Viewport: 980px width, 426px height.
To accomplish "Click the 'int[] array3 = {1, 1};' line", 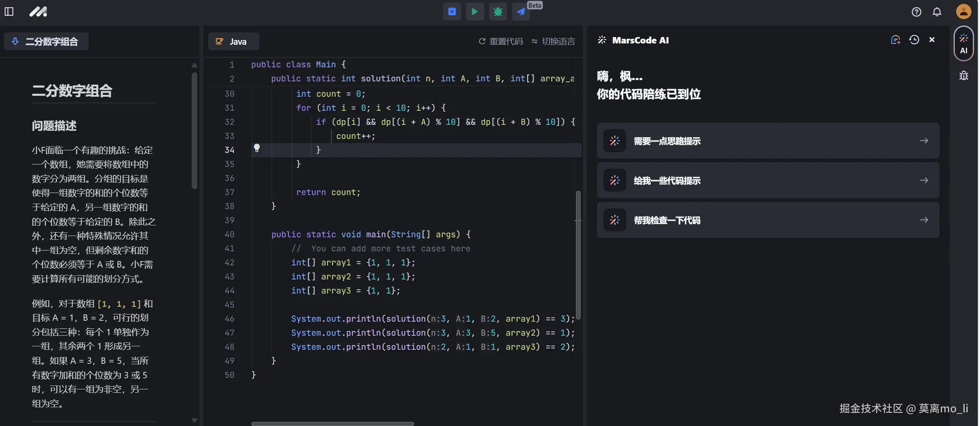I will tap(346, 291).
